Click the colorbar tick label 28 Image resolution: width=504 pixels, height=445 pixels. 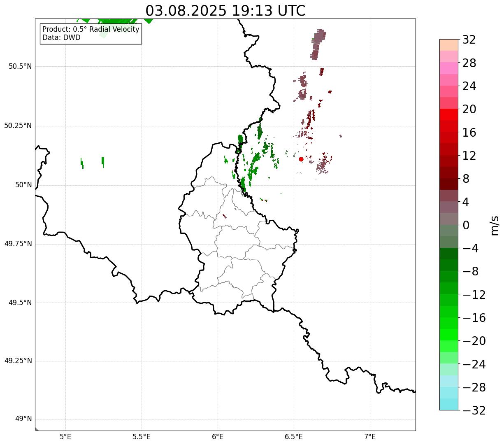(x=469, y=63)
